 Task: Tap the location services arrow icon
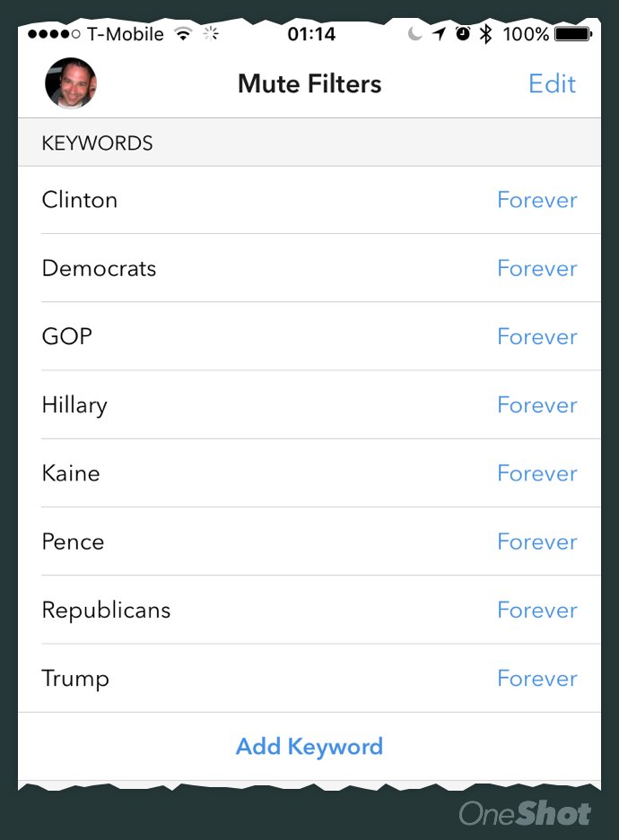(x=439, y=34)
